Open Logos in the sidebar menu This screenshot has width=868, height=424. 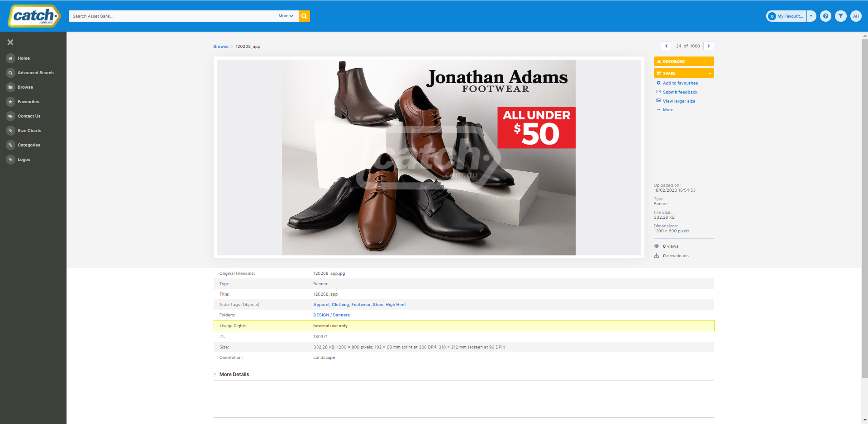(24, 160)
